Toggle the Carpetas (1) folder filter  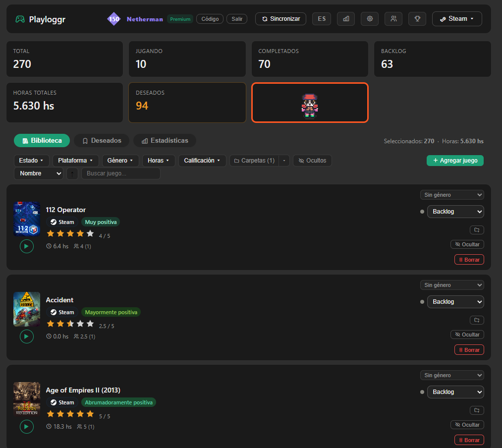[x=254, y=161]
